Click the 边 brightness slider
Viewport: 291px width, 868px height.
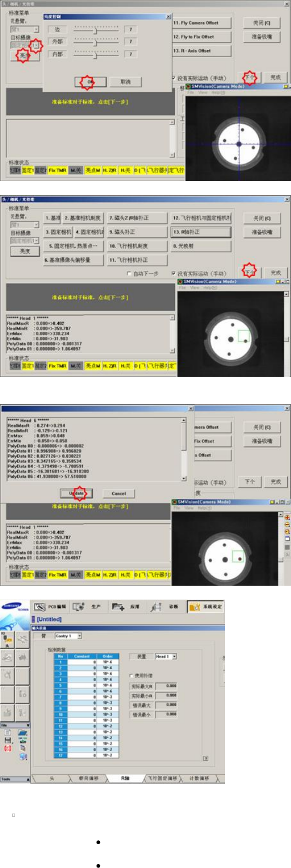(x=96, y=29)
